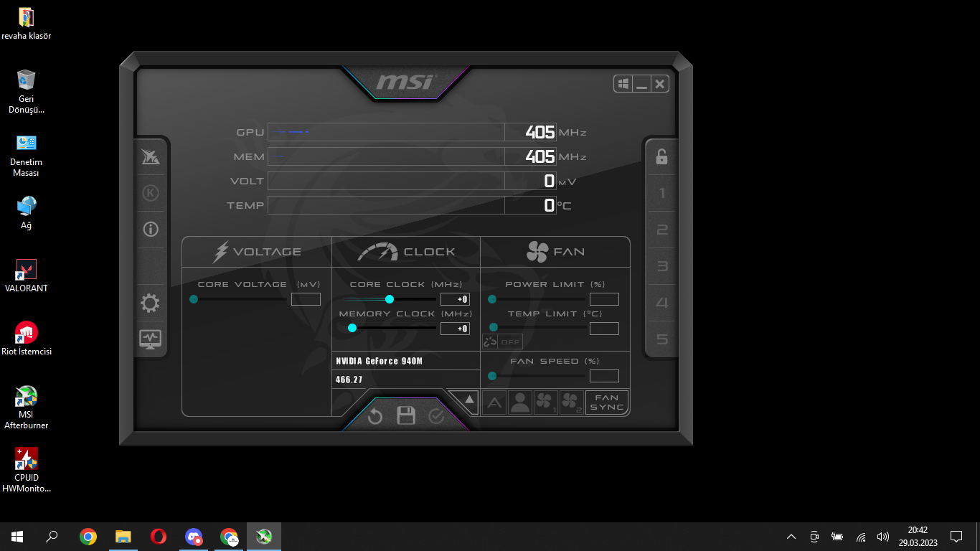980x551 pixels.
Task: Click the Fan Sync button
Action: click(x=607, y=402)
